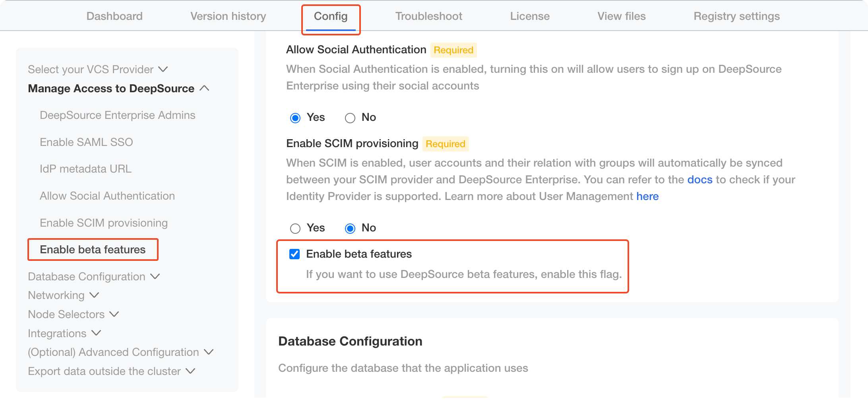This screenshot has height=400, width=868.
Task: Toggle the Enable beta features checkbox
Action: [294, 254]
